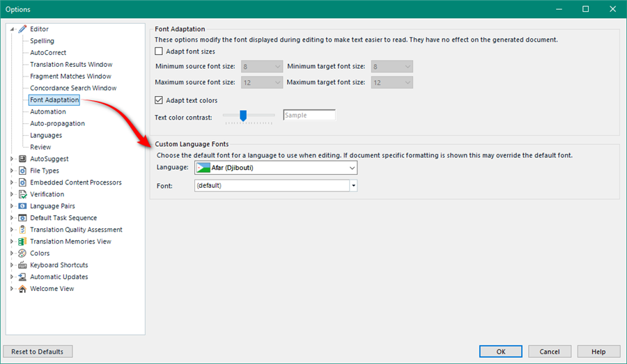This screenshot has height=364, width=627.
Task: Click the Sample preview text field
Action: pos(309,115)
